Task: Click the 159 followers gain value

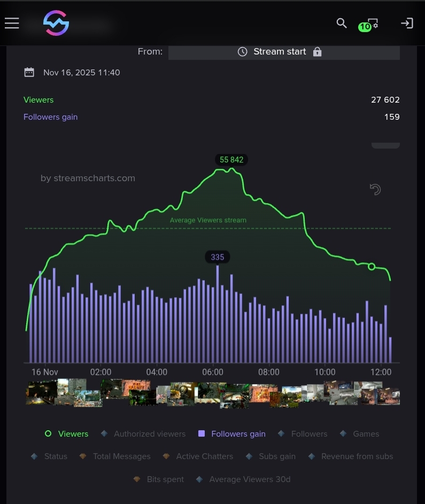Action: (x=392, y=117)
